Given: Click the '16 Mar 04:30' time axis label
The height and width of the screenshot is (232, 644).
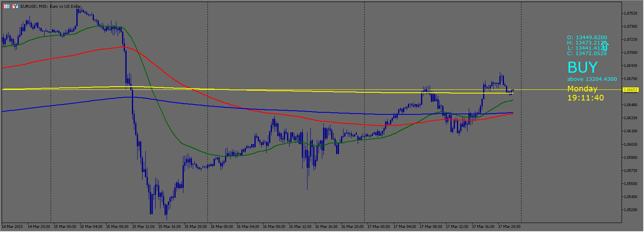Looking at the screenshot, I should coord(248,227).
